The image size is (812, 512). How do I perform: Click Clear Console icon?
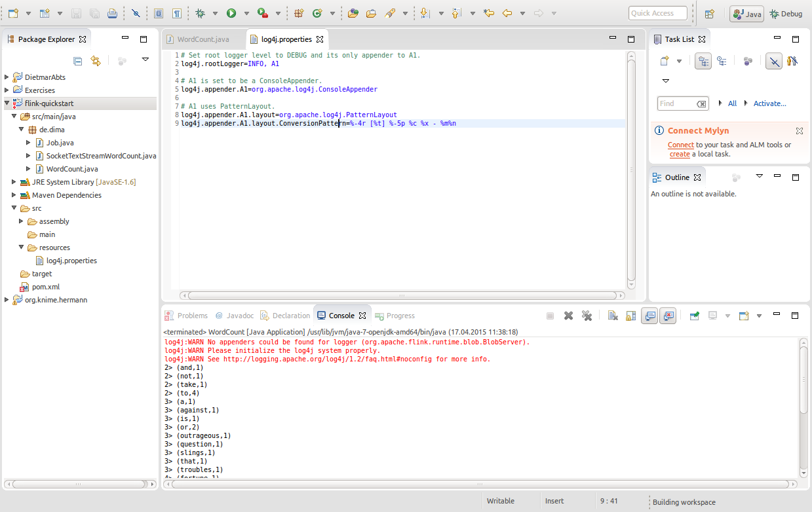tap(613, 316)
